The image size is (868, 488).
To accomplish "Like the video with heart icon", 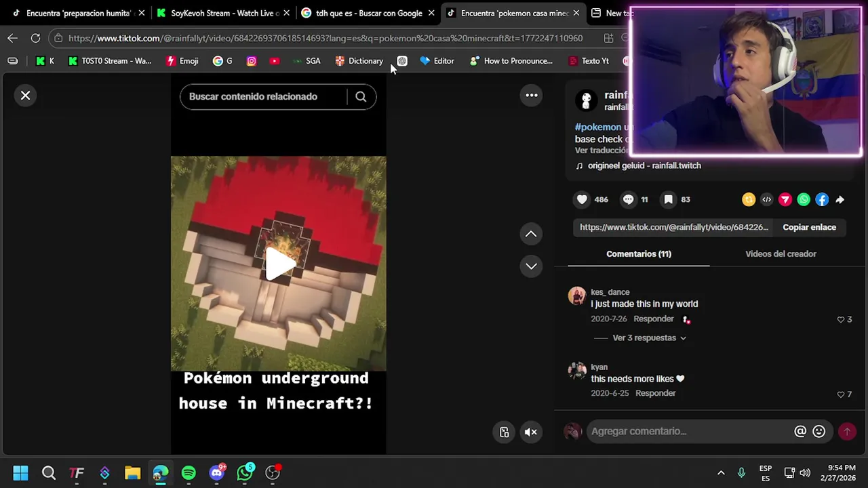I will [582, 199].
